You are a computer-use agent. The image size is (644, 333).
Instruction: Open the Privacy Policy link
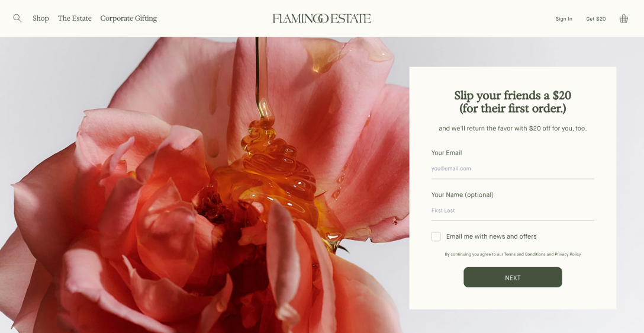point(568,254)
